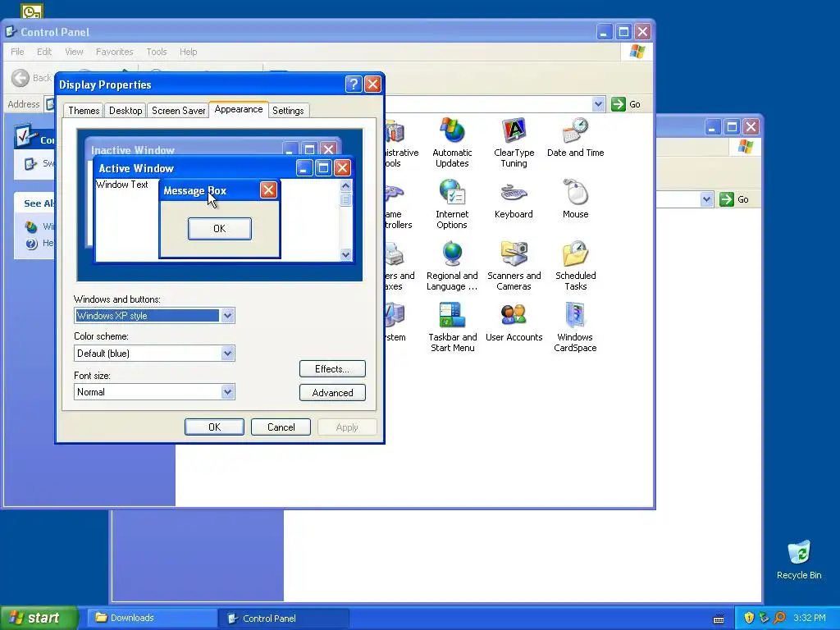Click the Effects... button
Viewport: 840px width, 630px height.
click(x=332, y=368)
